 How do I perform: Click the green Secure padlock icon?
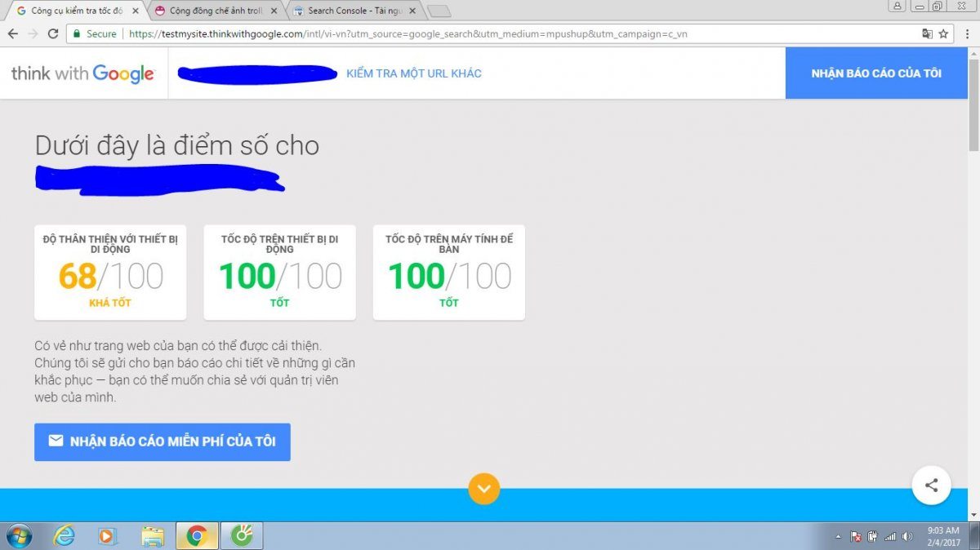point(77,34)
